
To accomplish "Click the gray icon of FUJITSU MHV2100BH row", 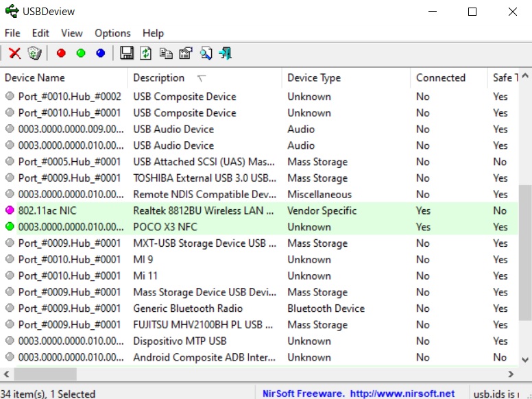I will pos(10,324).
